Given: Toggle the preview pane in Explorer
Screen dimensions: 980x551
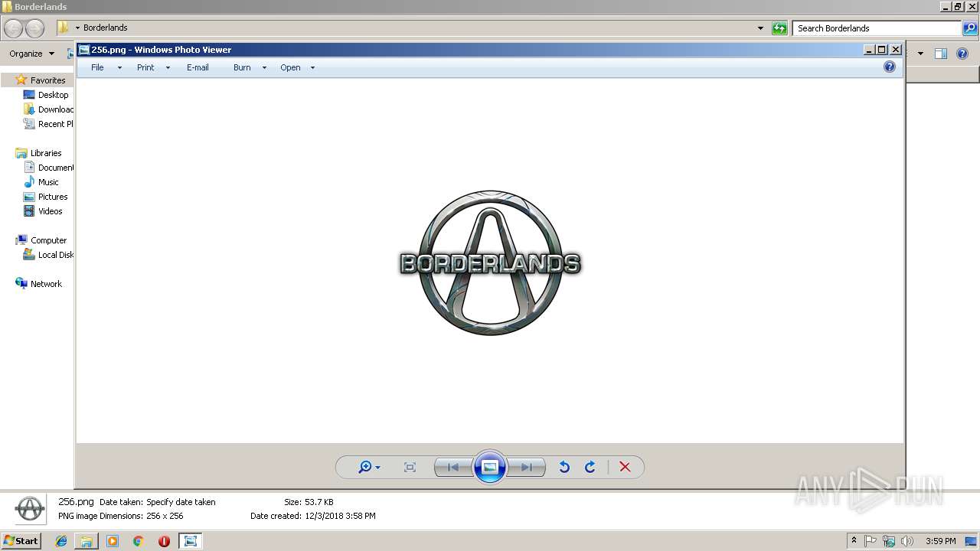Looking at the screenshot, I should point(941,54).
